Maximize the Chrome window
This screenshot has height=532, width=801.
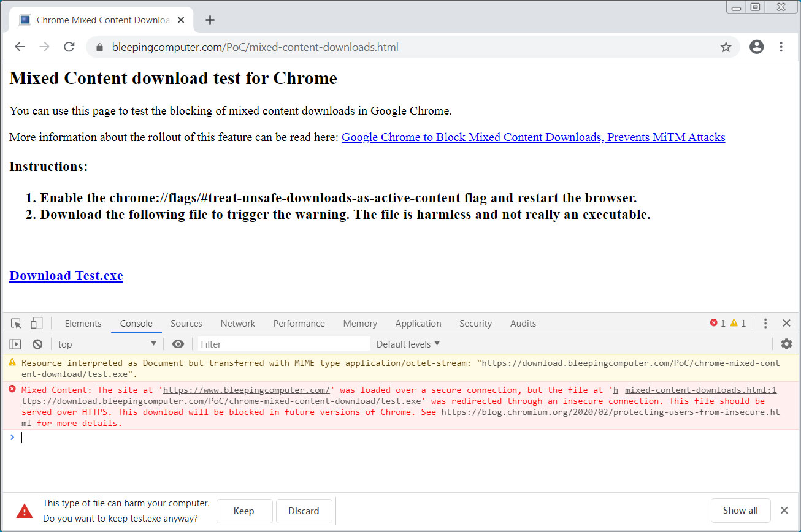pos(756,7)
